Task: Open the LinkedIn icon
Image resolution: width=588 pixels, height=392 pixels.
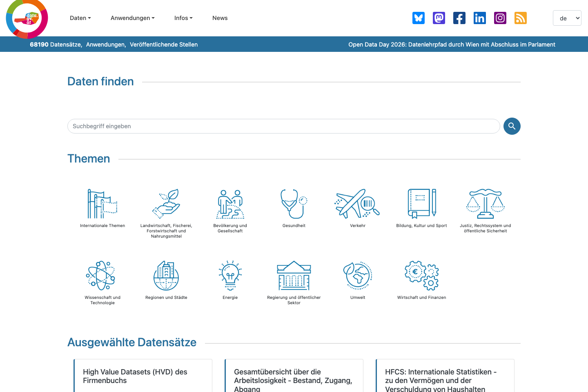Action: (x=479, y=18)
